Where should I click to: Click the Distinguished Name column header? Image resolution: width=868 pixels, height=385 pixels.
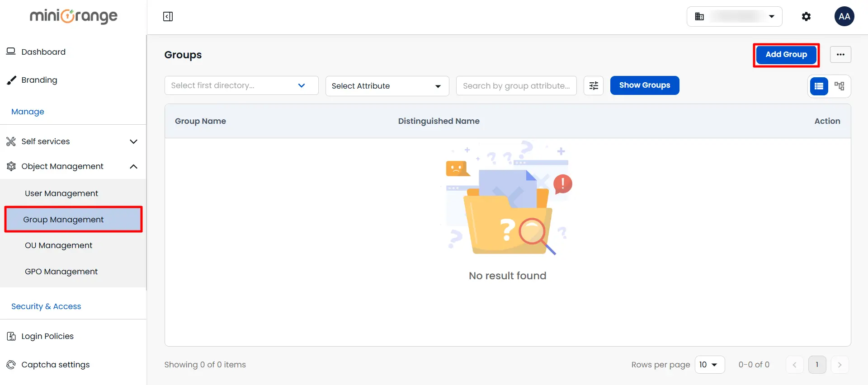pyautogui.click(x=439, y=121)
